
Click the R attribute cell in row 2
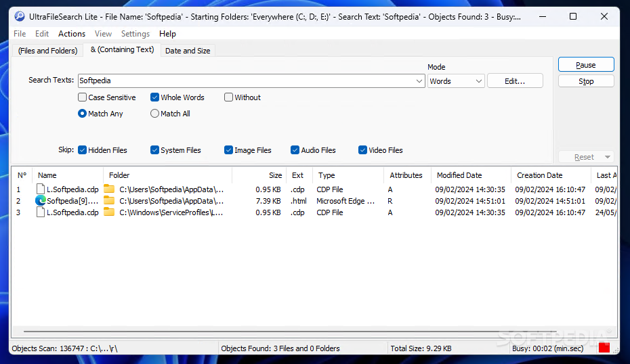click(390, 201)
